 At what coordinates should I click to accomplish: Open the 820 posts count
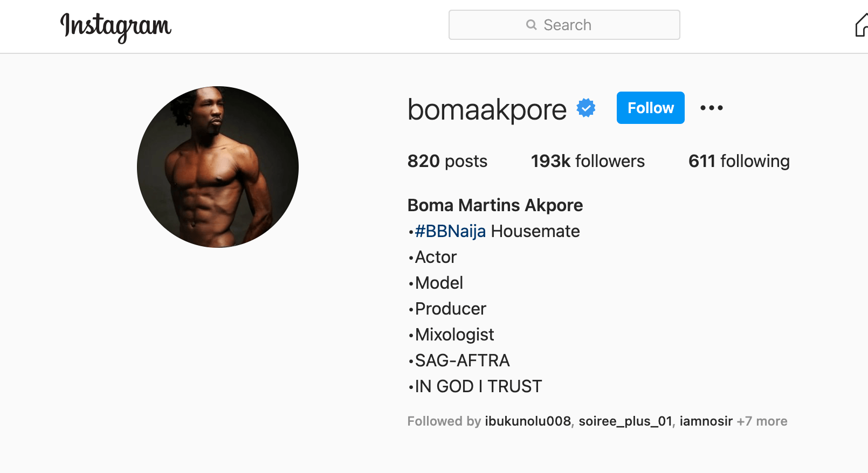(x=447, y=161)
